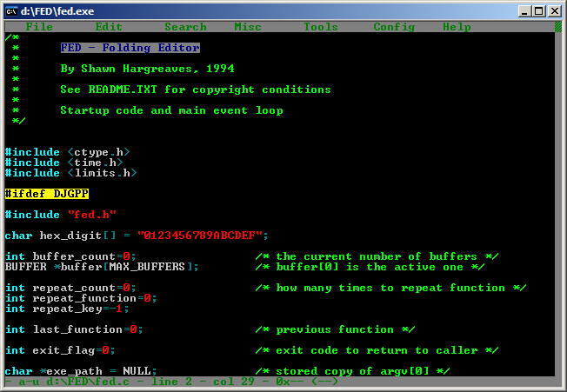Click the scrollbar down arrow
Image resolution: width=567 pixels, height=392 pixels.
557,369
